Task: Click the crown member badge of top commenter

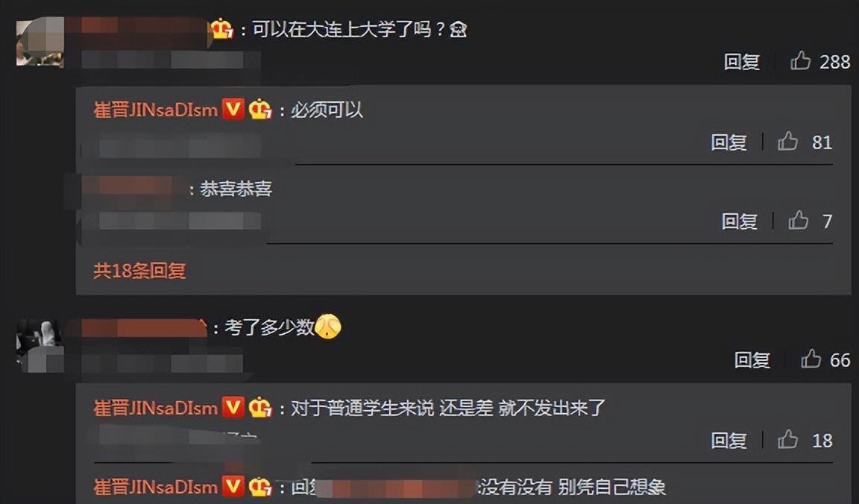Action: (x=222, y=28)
